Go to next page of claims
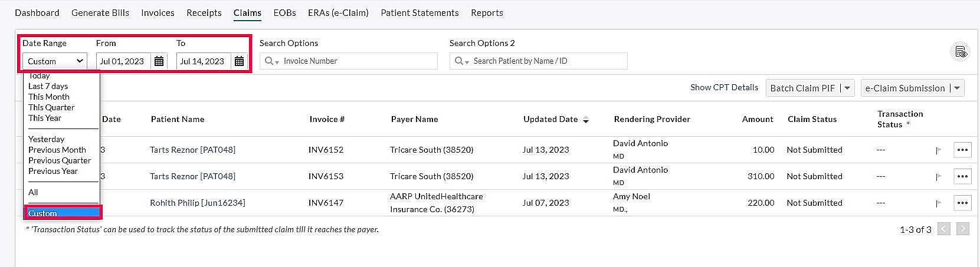 click(x=963, y=229)
